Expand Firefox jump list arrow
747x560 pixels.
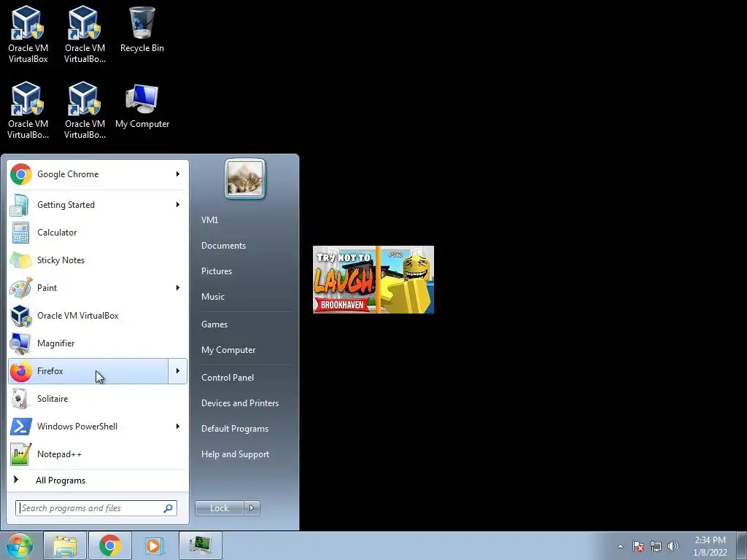(x=178, y=371)
